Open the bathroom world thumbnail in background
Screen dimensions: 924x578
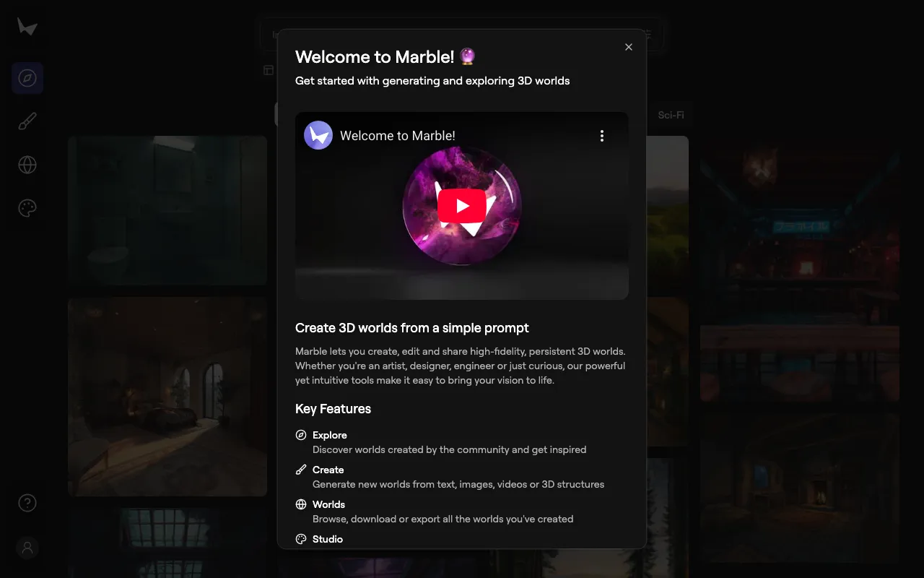tap(167, 211)
